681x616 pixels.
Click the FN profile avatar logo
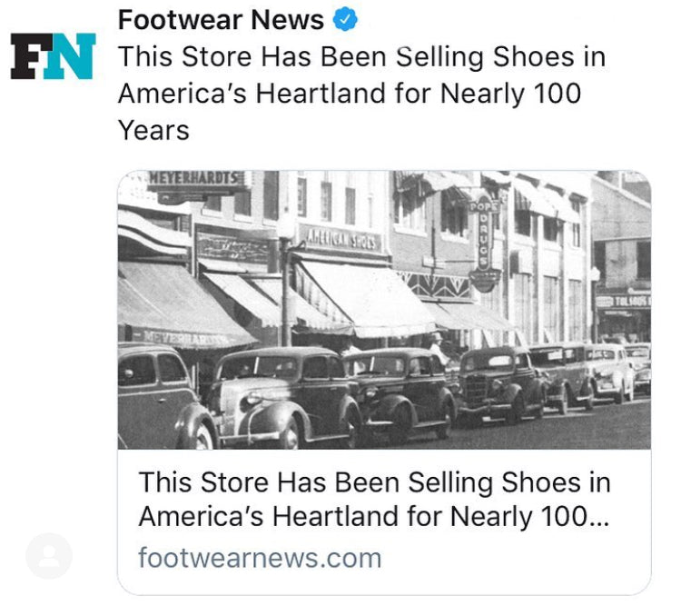pos(53,56)
